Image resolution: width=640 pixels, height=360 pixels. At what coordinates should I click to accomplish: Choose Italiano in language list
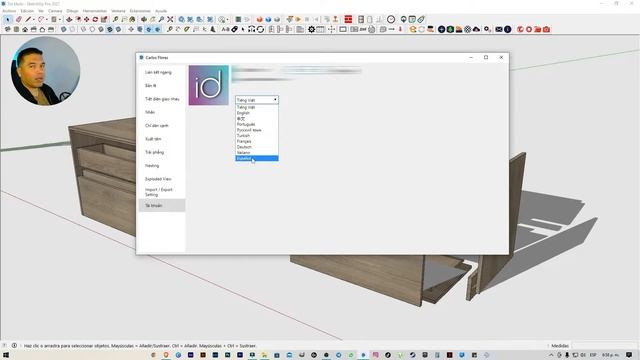pos(257,153)
